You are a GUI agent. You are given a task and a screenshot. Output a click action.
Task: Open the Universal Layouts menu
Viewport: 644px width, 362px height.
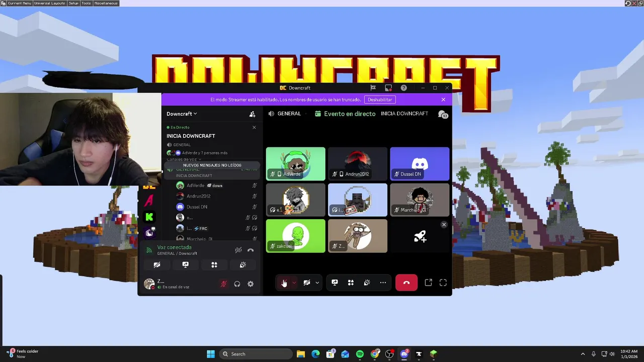[x=49, y=3]
